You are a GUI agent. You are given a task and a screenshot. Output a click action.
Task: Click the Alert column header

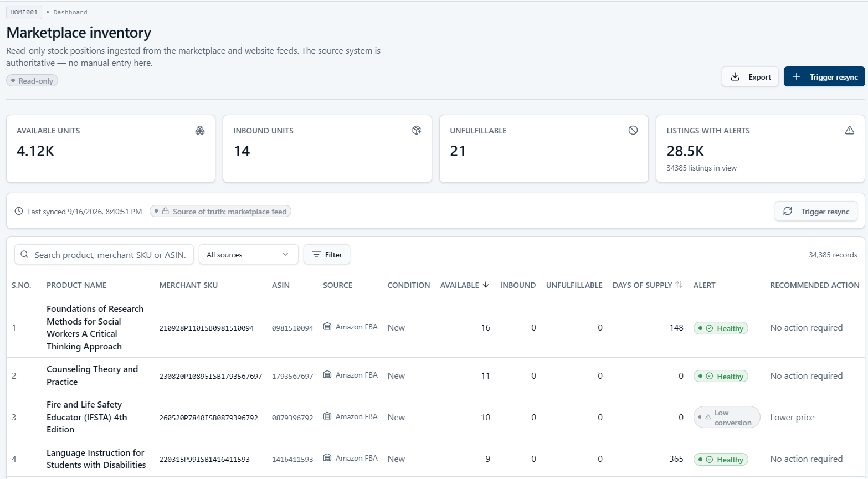[705, 285]
